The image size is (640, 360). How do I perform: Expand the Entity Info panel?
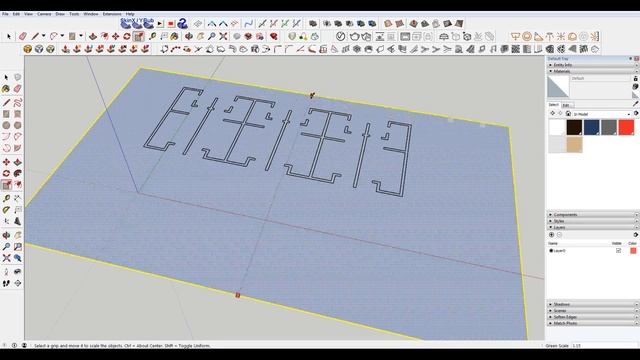click(593, 65)
